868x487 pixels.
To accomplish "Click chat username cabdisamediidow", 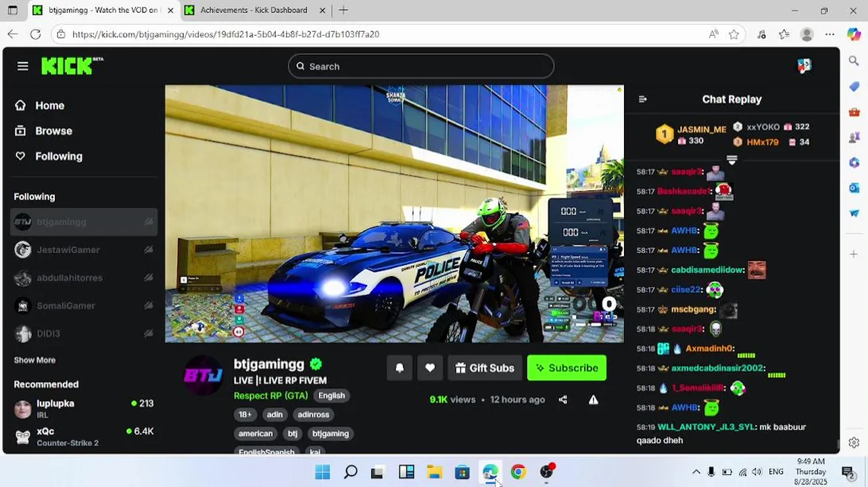I will coord(707,270).
